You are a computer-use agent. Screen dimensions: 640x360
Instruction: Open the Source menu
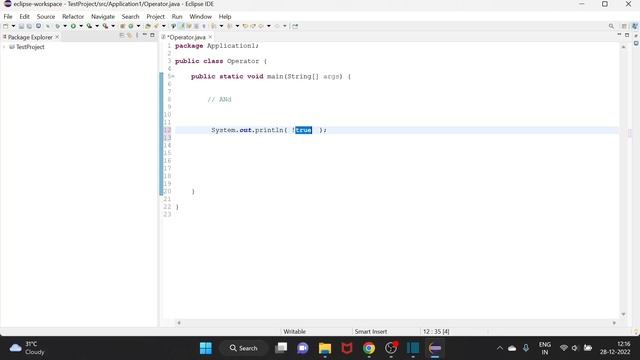point(46,16)
